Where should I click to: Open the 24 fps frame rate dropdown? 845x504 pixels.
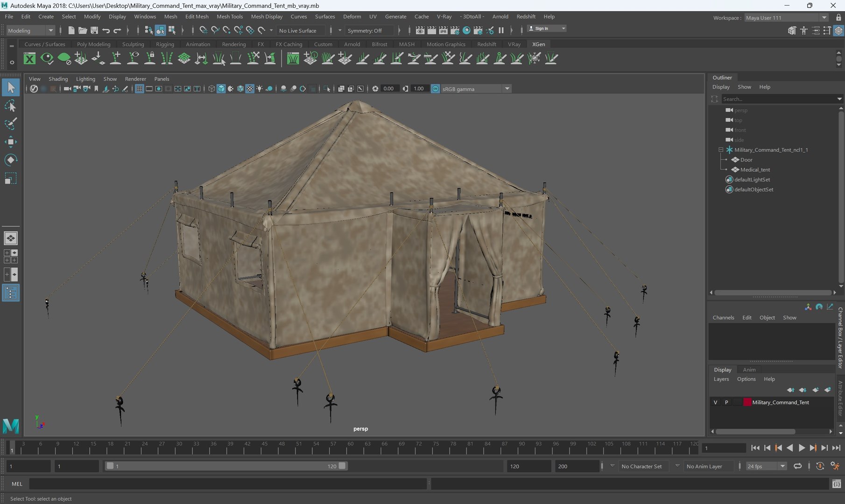766,466
